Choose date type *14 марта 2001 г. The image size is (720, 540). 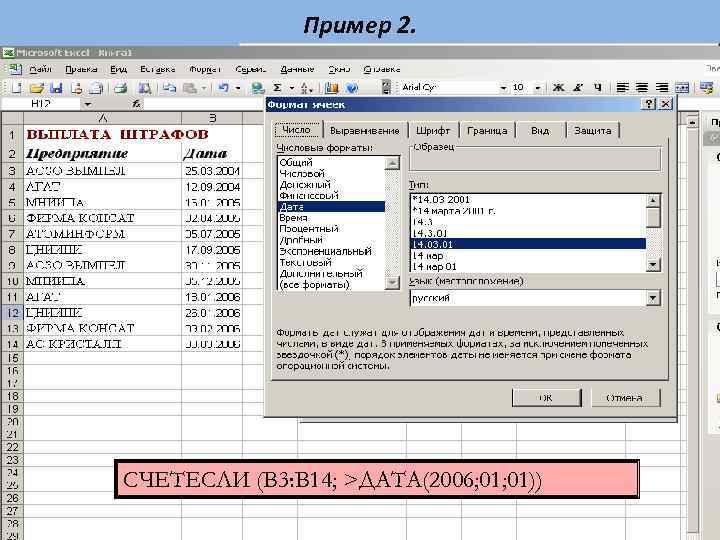point(528,211)
